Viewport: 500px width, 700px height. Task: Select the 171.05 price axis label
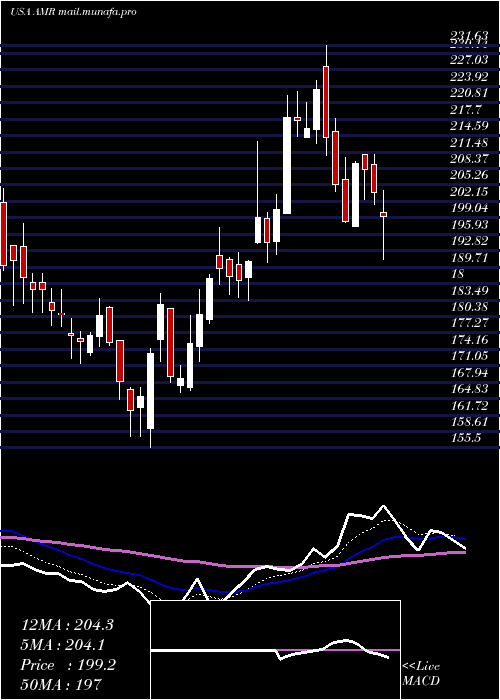469,357
